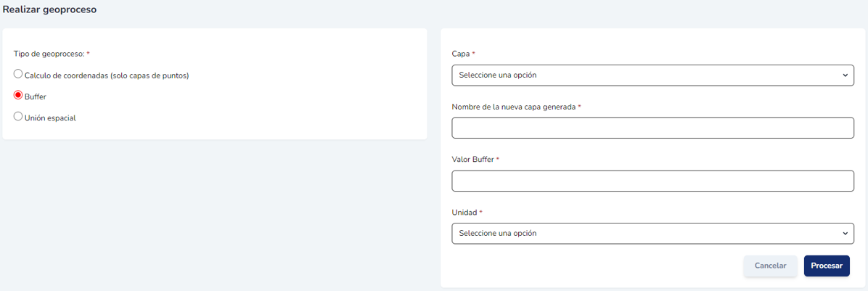Click the 'Realizar geoproceso' page heading
The width and height of the screenshot is (868, 291).
point(49,10)
